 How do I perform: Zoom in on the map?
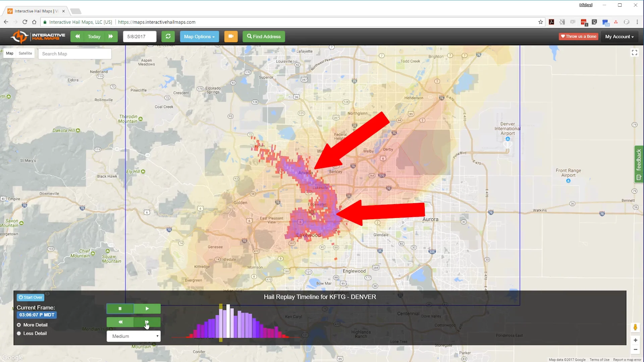tap(635, 340)
